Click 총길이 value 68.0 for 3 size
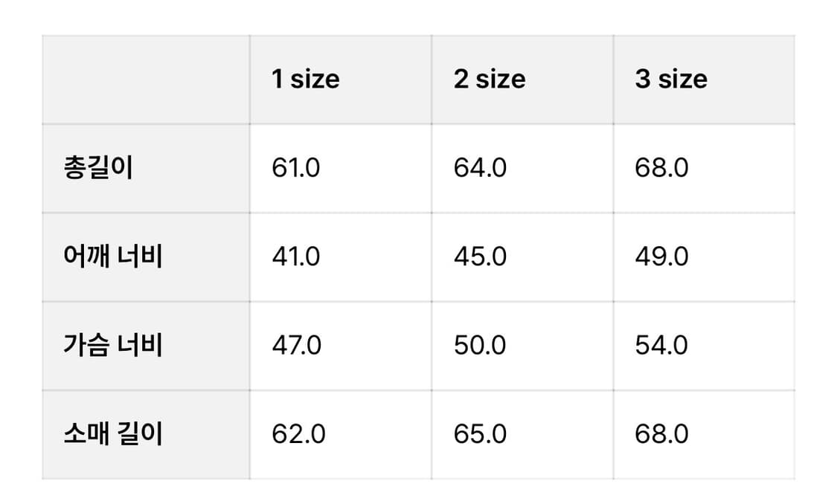 pos(661,168)
